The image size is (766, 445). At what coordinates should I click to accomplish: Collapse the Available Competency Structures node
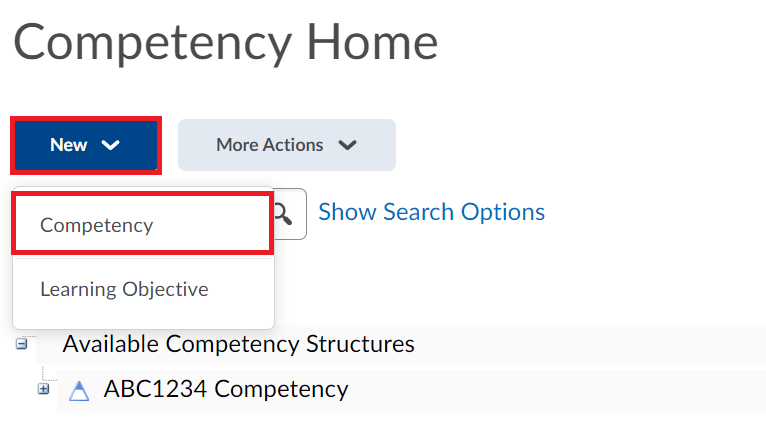tap(21, 344)
